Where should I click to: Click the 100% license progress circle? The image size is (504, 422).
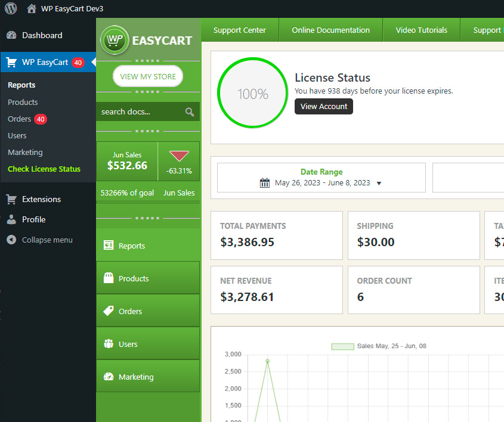click(x=252, y=94)
